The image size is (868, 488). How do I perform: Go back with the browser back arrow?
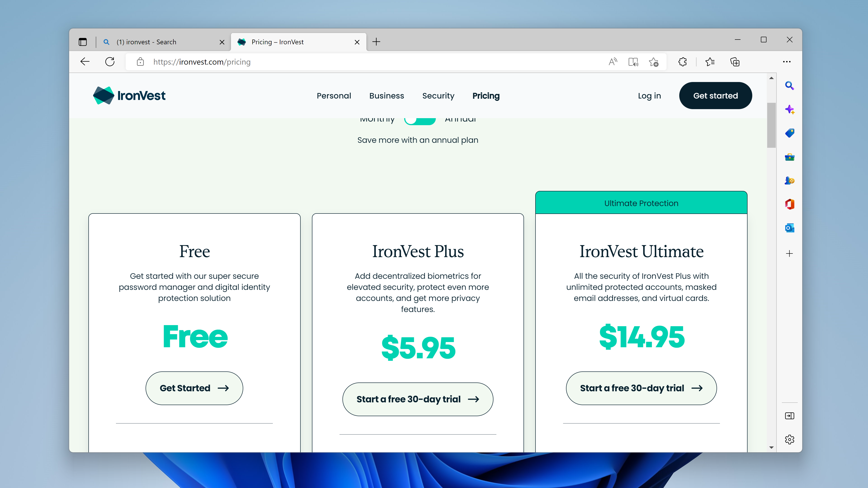(x=85, y=62)
